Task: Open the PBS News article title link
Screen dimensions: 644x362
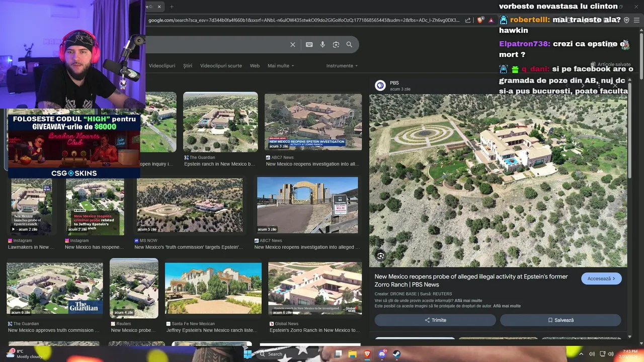Action: (471, 281)
